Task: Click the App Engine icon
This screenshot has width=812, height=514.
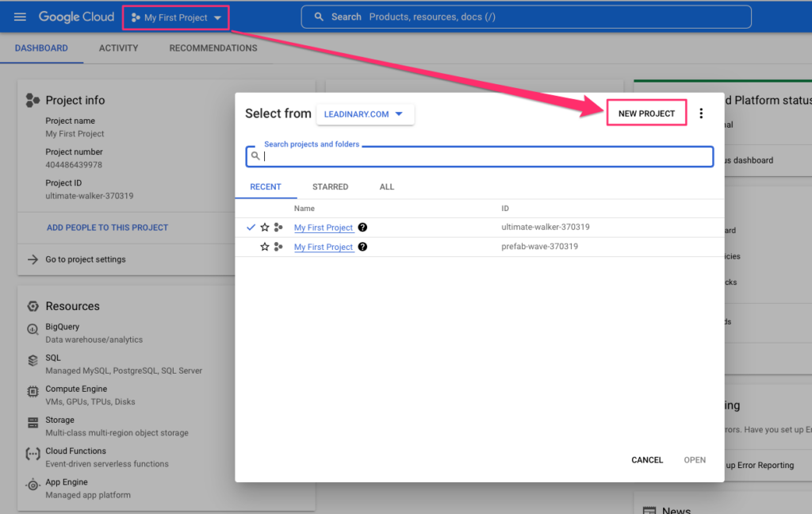Action: tap(33, 485)
